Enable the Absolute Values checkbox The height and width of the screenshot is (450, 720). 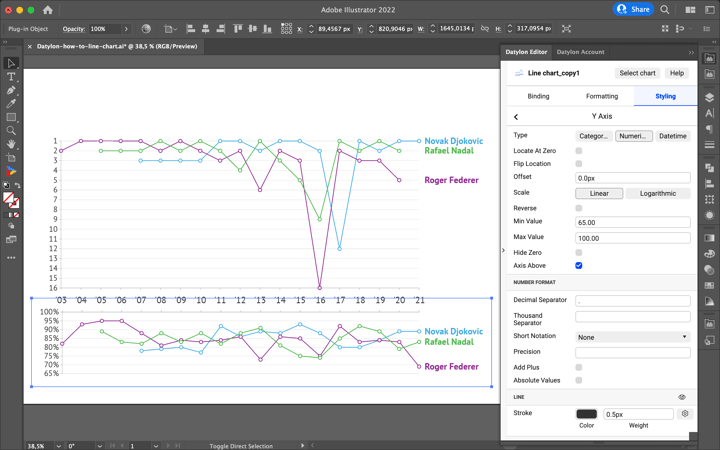click(579, 380)
